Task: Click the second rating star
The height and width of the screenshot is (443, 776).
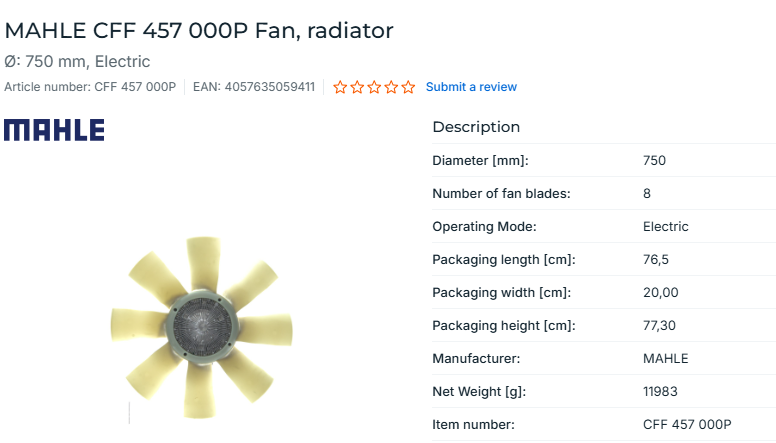Action: point(357,87)
